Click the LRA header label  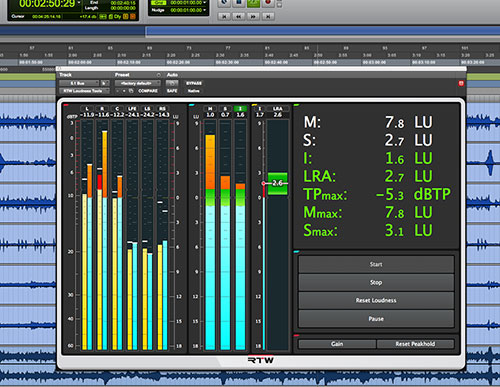point(277,109)
